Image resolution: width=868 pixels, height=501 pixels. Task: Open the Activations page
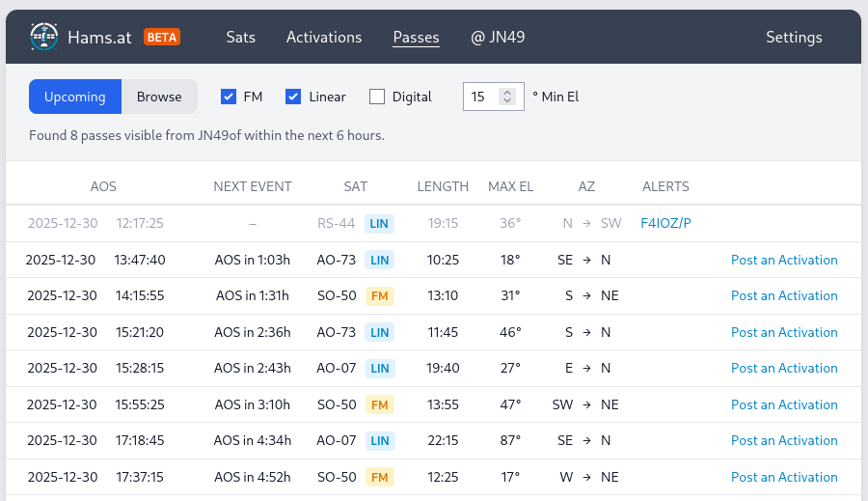324,38
